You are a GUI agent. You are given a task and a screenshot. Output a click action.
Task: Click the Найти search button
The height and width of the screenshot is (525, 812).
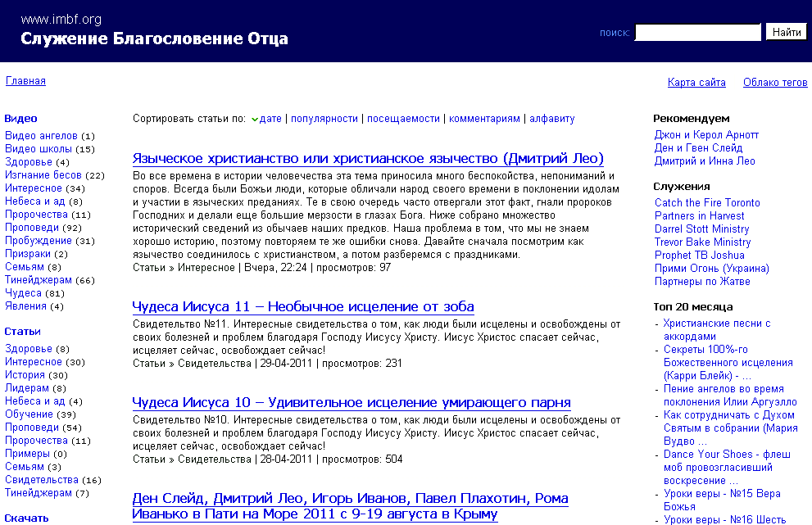(x=786, y=32)
